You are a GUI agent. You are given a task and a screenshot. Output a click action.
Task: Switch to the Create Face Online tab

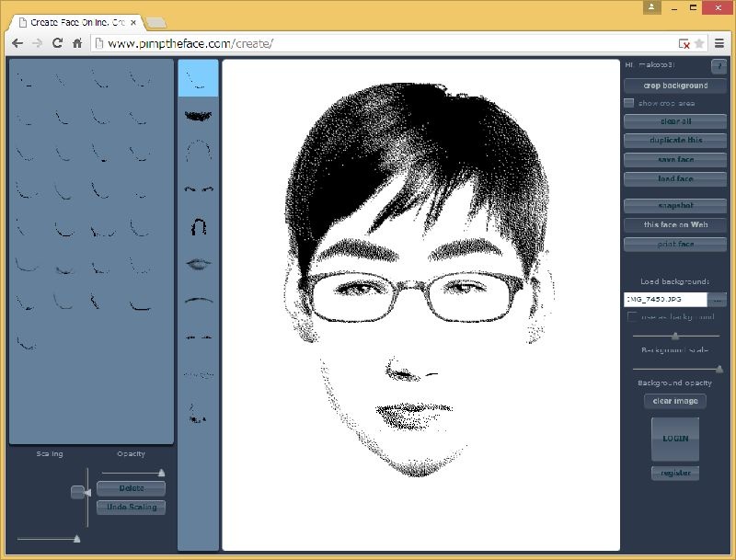pyautogui.click(x=75, y=21)
